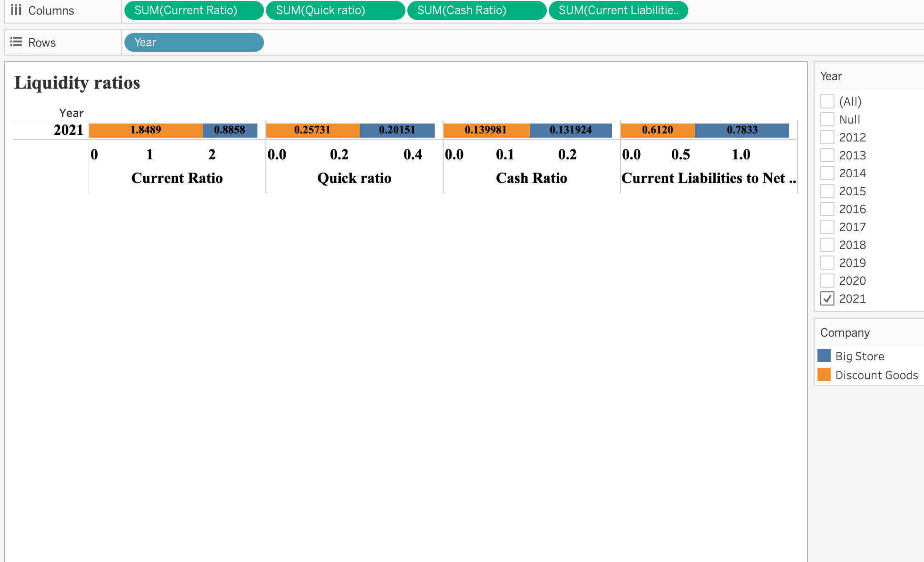
Task: Check the (All) option in Year filter
Action: 827,101
